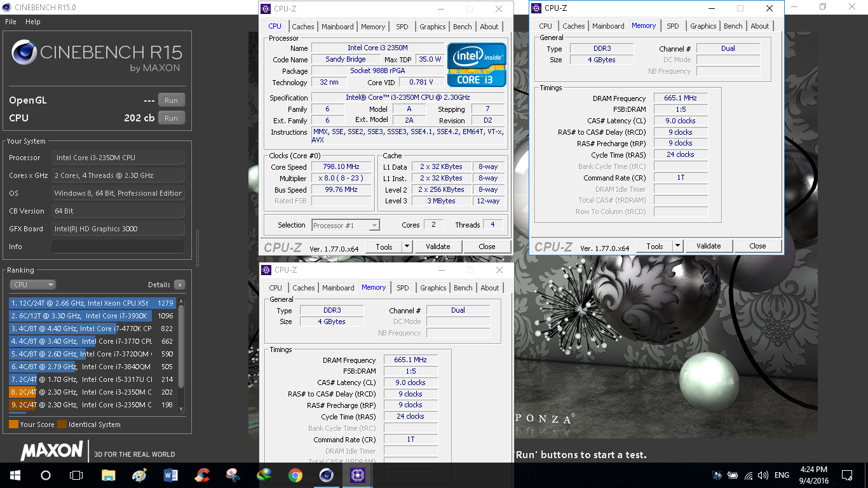Select the Core i5-3317U ranking entry
This screenshot has width=868, height=488.
[92, 379]
